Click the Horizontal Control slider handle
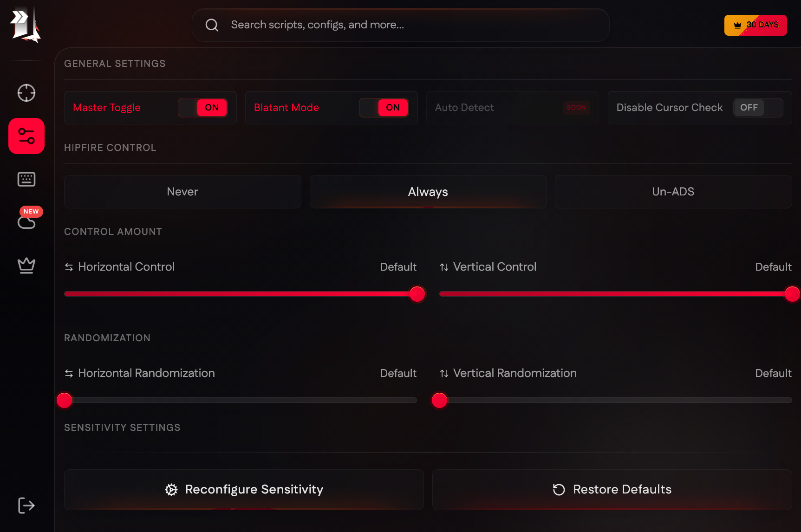This screenshot has width=801, height=532. (417, 294)
